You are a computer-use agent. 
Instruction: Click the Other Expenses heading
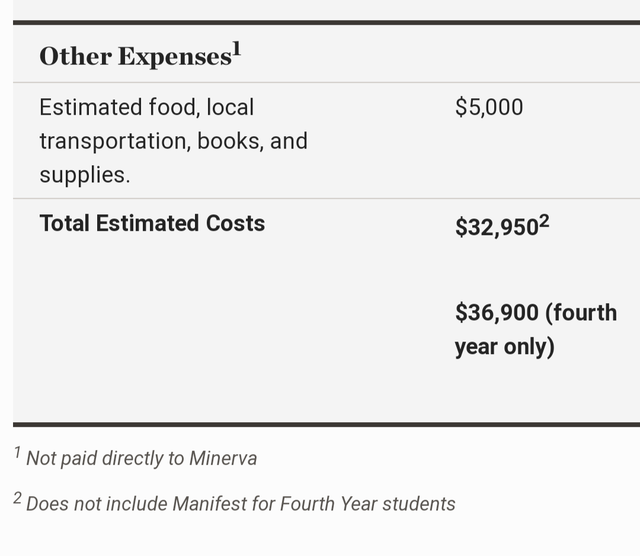click(140, 55)
